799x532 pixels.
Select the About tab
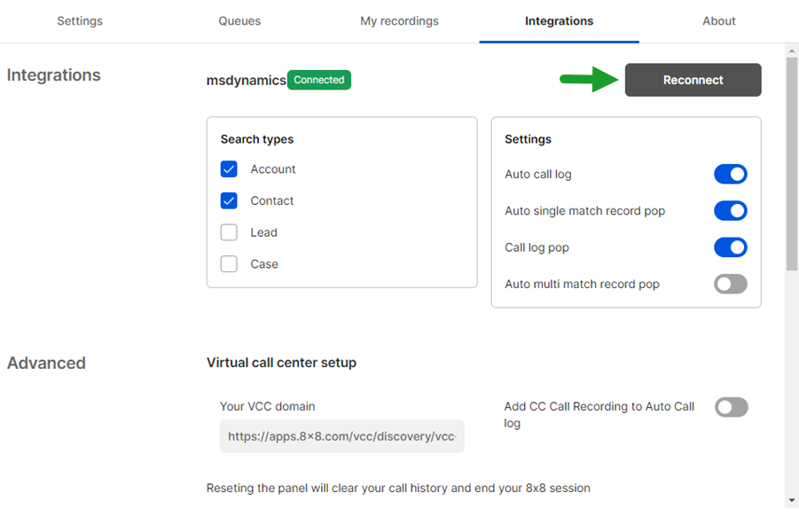pos(718,20)
